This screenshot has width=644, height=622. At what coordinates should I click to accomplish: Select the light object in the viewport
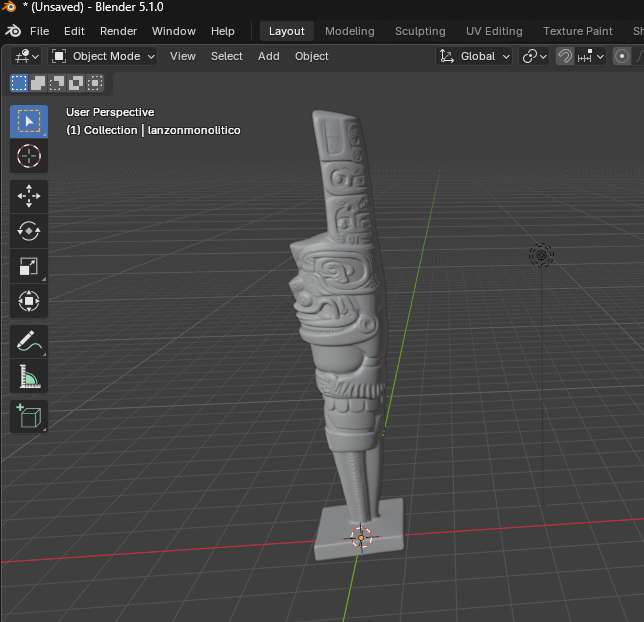[541, 255]
